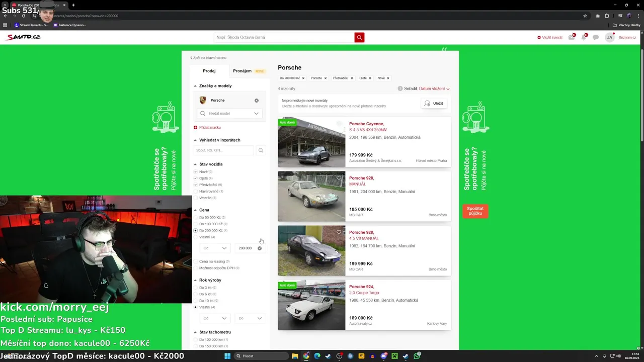Image resolution: width=644 pixels, height=362 pixels.
Task: Bookmark this page with the star icon
Action: tap(585, 16)
